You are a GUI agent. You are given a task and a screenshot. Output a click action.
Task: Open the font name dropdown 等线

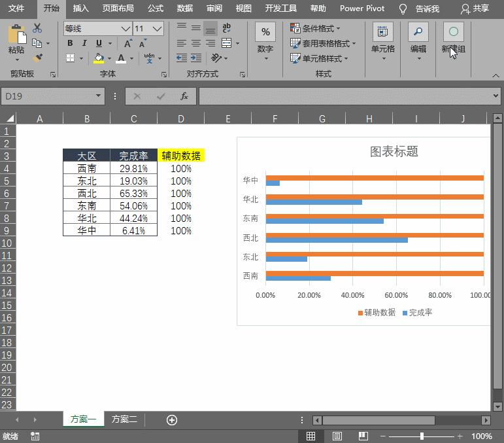click(x=126, y=29)
